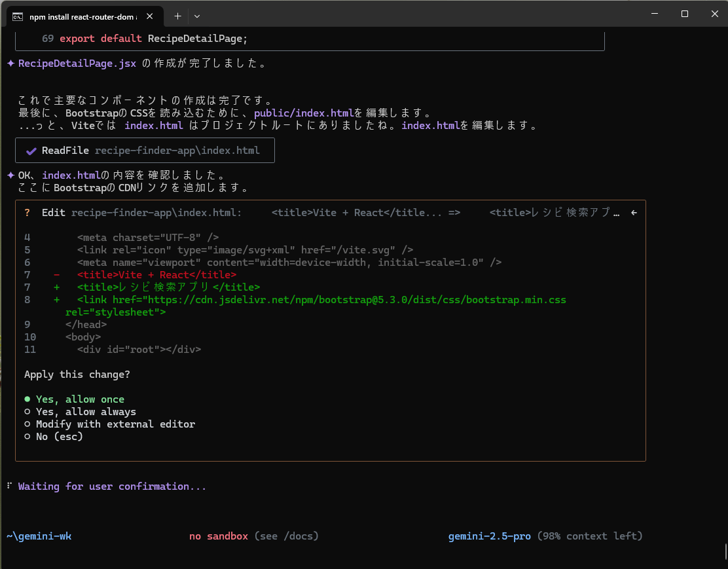Viewport: 728px width, 569px height.
Task: Click the terminal scrollbar thumb on right edge
Action: 725,549
